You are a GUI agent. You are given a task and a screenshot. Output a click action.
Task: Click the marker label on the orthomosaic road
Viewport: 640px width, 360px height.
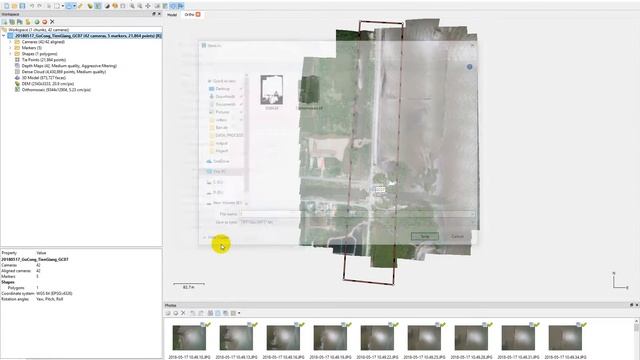point(380,189)
